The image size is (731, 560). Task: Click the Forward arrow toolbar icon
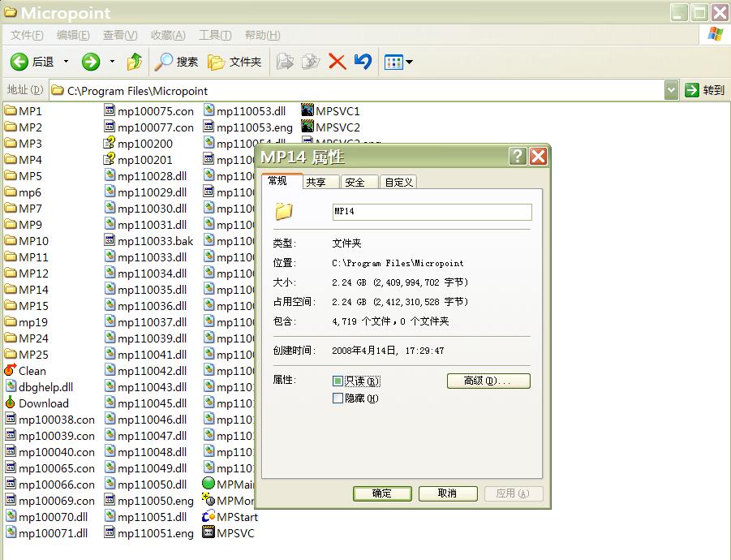[90, 62]
